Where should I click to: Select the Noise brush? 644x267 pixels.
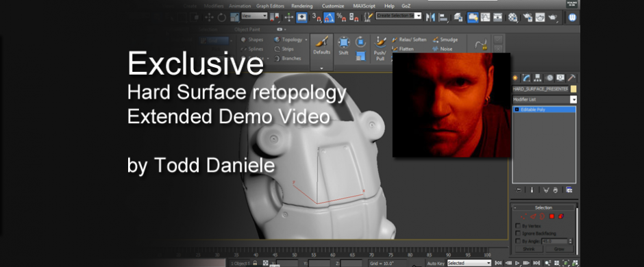click(443, 49)
